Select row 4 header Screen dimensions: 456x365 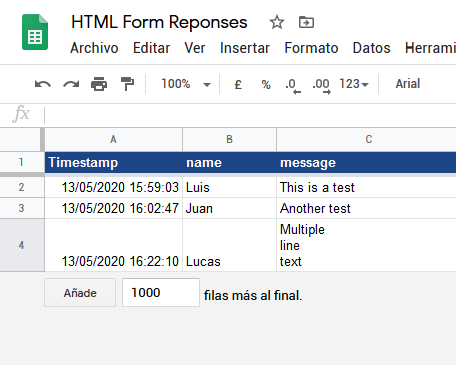tap(21, 245)
